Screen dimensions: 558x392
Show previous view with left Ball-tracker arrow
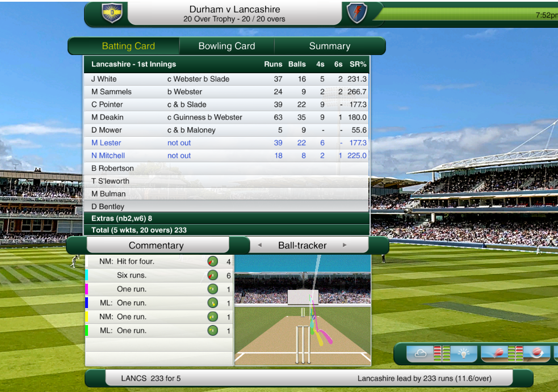pyautogui.click(x=260, y=245)
